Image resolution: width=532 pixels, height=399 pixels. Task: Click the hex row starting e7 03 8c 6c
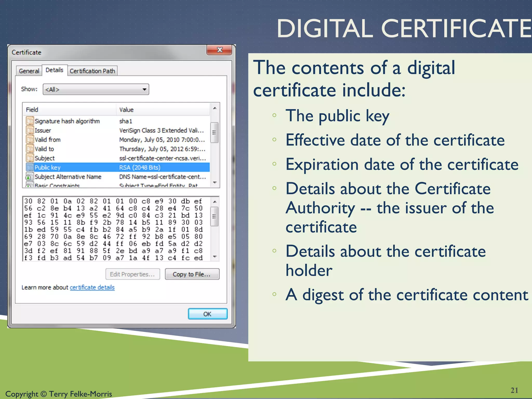(x=113, y=244)
